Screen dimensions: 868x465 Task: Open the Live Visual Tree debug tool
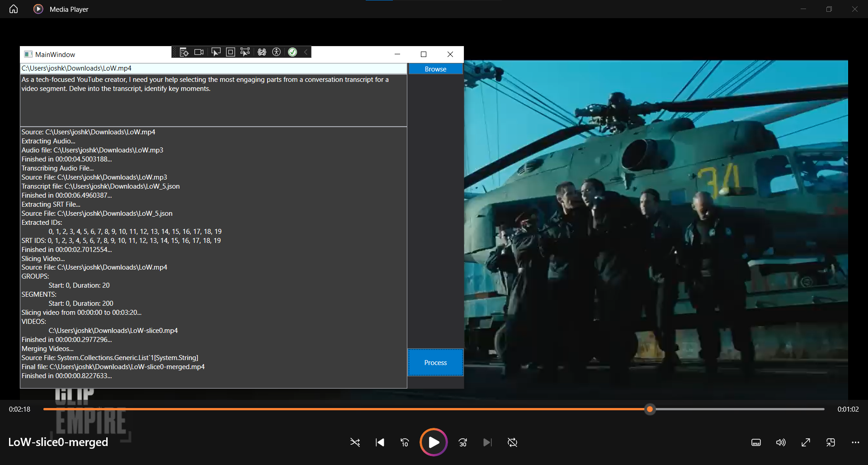pos(184,52)
